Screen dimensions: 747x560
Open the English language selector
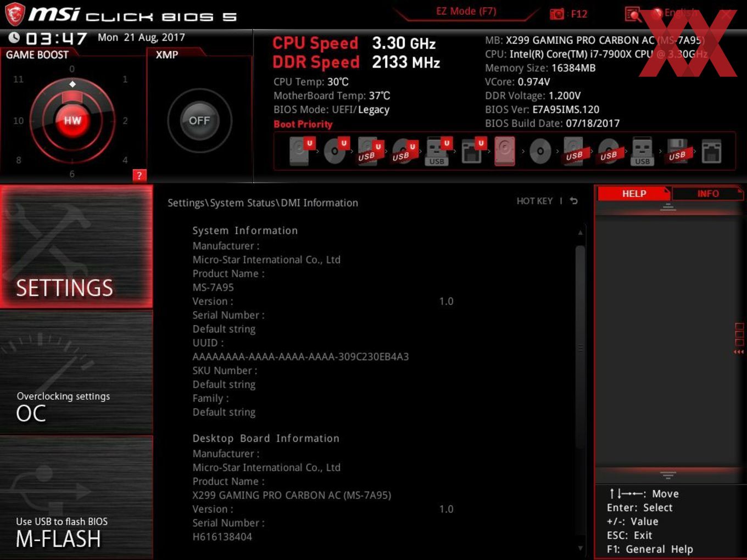681,12
